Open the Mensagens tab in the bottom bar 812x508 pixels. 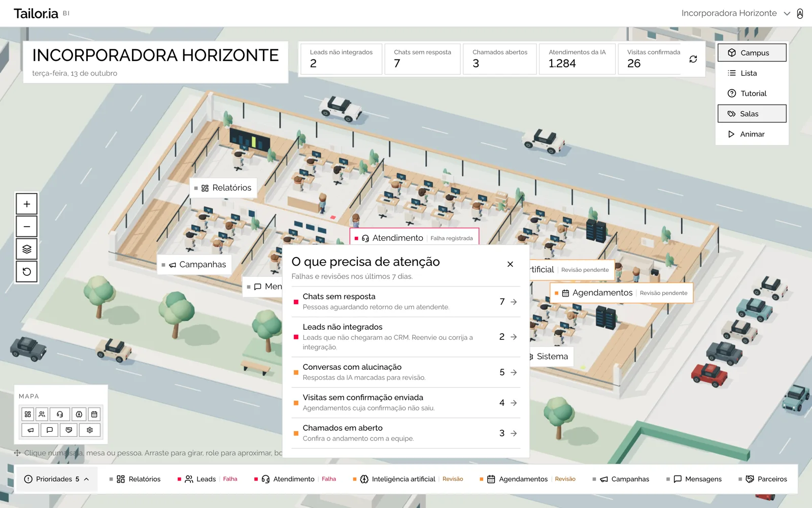[694, 479]
